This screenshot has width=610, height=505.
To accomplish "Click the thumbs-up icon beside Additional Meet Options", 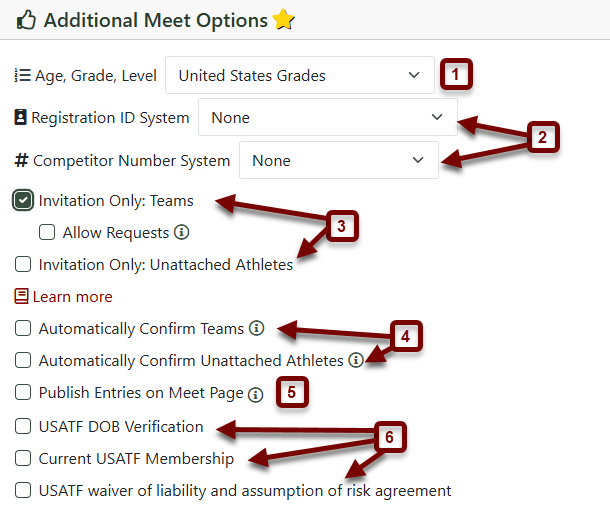I will click(26, 20).
